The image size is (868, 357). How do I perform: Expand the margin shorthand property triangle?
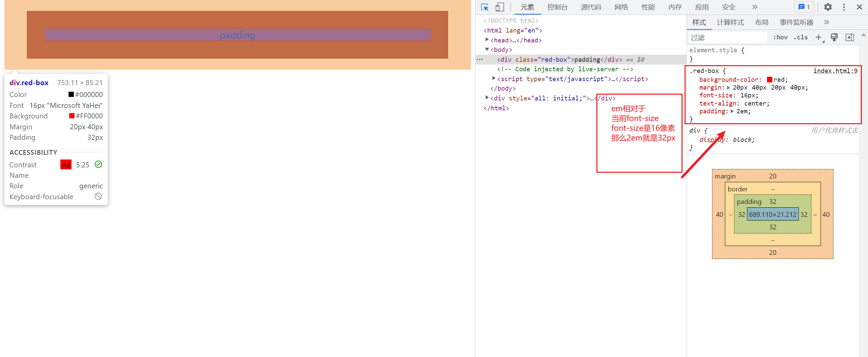click(728, 88)
